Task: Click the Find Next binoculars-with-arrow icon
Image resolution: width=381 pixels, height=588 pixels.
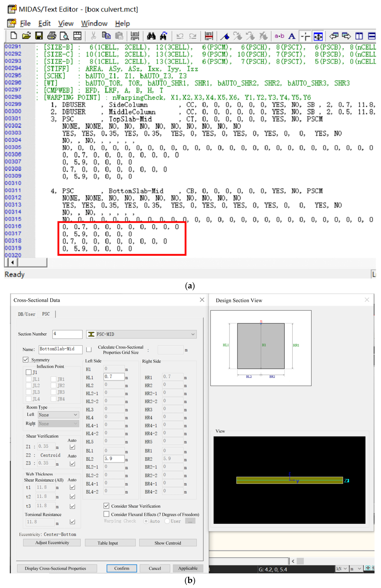Action: coord(163,36)
